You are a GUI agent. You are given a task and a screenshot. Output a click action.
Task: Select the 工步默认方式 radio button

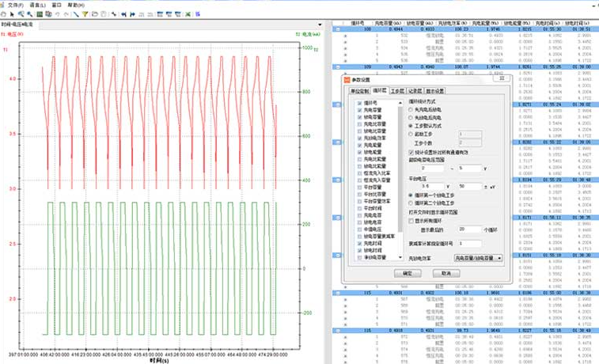(x=411, y=125)
